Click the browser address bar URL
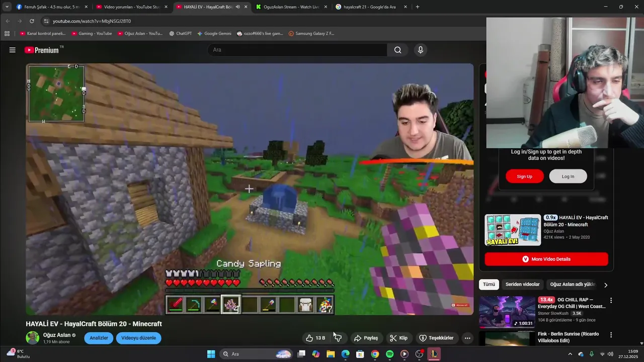This screenshot has width=644, height=362. tap(92, 21)
